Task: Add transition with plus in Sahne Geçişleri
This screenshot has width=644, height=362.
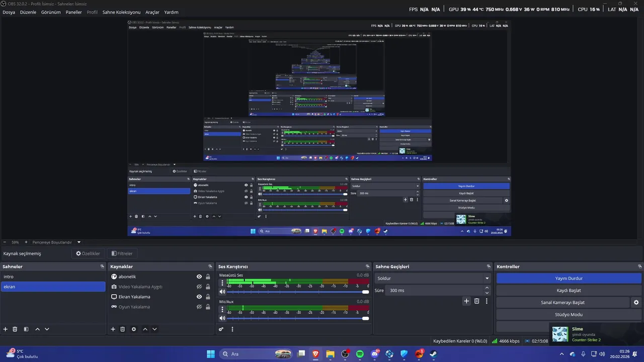Action: (x=466, y=301)
